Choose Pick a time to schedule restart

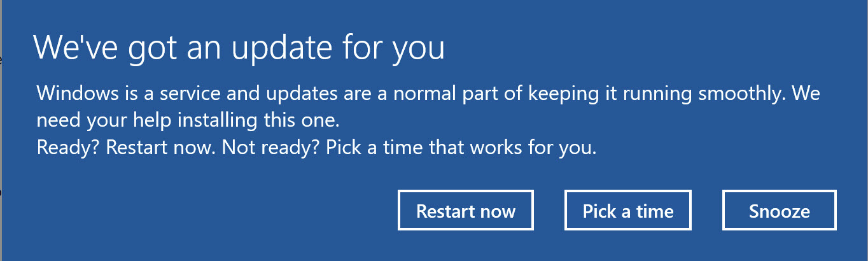(x=627, y=211)
